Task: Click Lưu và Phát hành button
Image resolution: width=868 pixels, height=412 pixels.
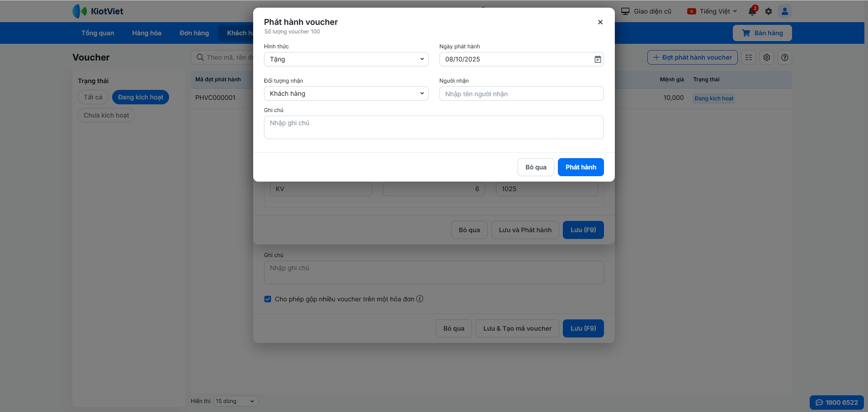Action: [525, 230]
